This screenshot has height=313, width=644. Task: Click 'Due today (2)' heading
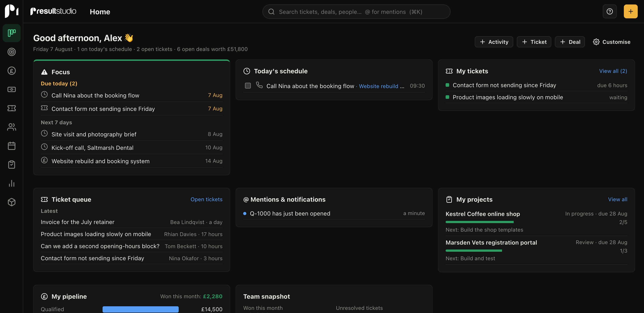[59, 84]
